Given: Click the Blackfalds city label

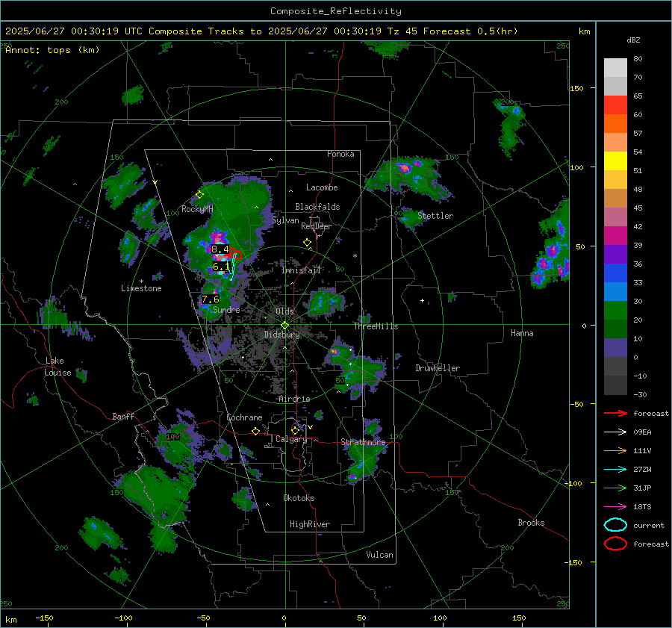Looking at the screenshot, I should click(317, 207).
